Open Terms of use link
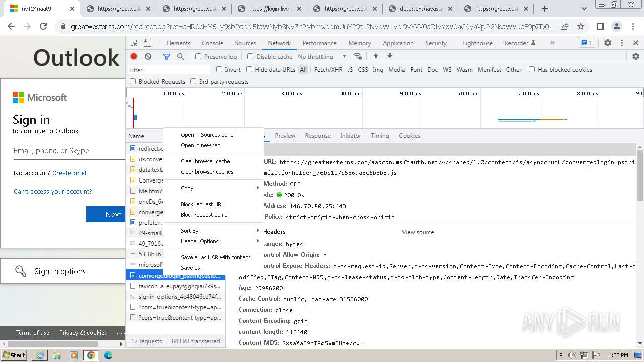The width and height of the screenshot is (644, 362). [33, 333]
